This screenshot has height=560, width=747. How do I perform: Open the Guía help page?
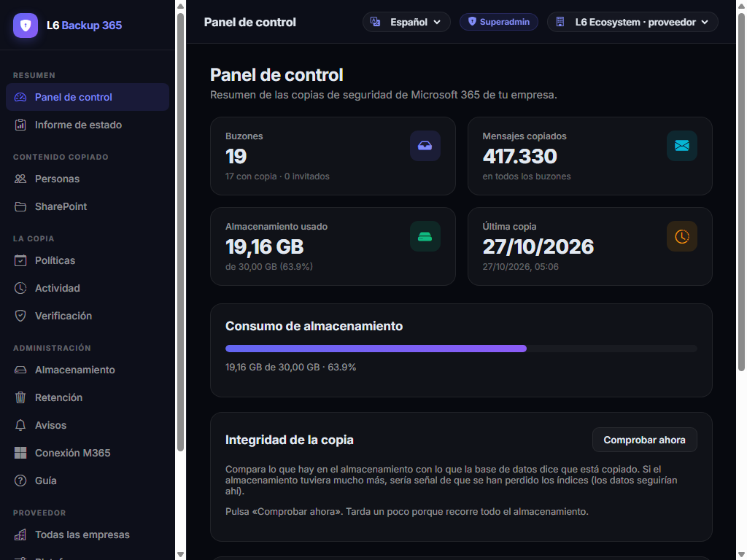[88, 481]
